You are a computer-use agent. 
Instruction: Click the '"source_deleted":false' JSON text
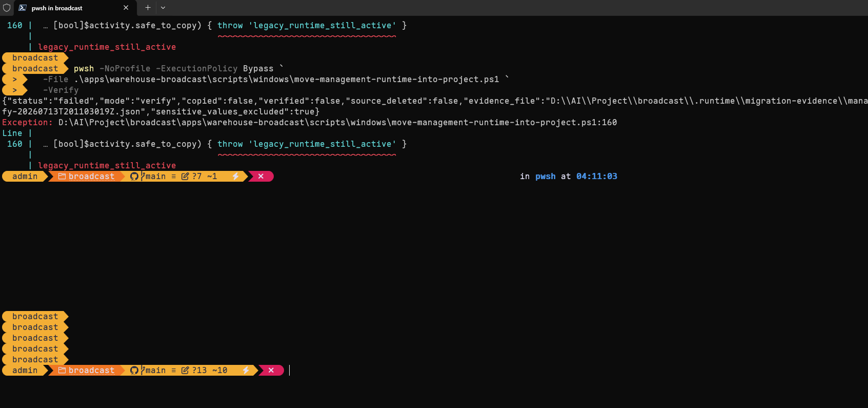click(x=402, y=101)
